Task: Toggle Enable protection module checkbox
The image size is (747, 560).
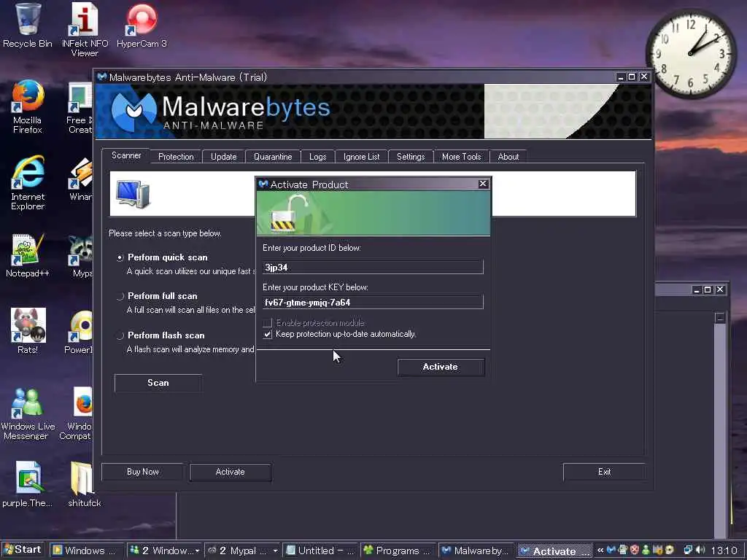Action: tap(267, 323)
